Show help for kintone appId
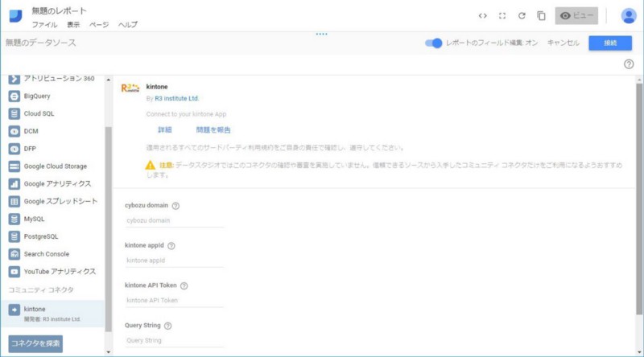 (171, 246)
